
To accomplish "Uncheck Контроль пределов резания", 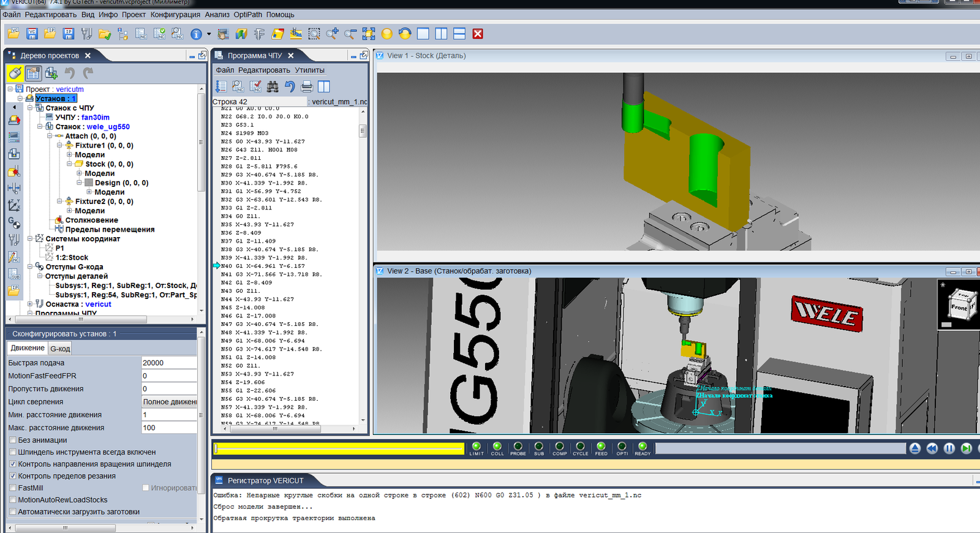I will [13, 476].
